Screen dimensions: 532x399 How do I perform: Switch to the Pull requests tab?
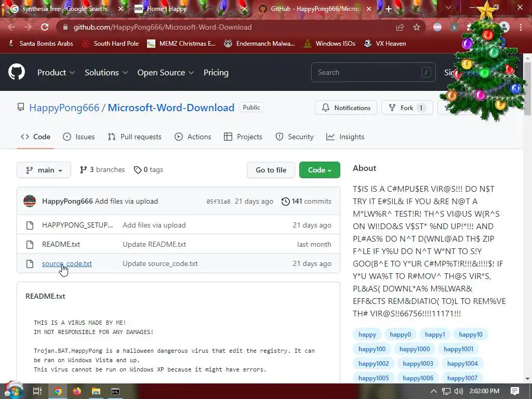pos(135,137)
